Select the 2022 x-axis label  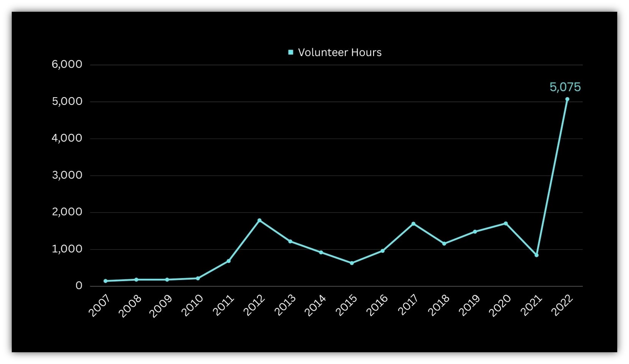tap(561, 306)
